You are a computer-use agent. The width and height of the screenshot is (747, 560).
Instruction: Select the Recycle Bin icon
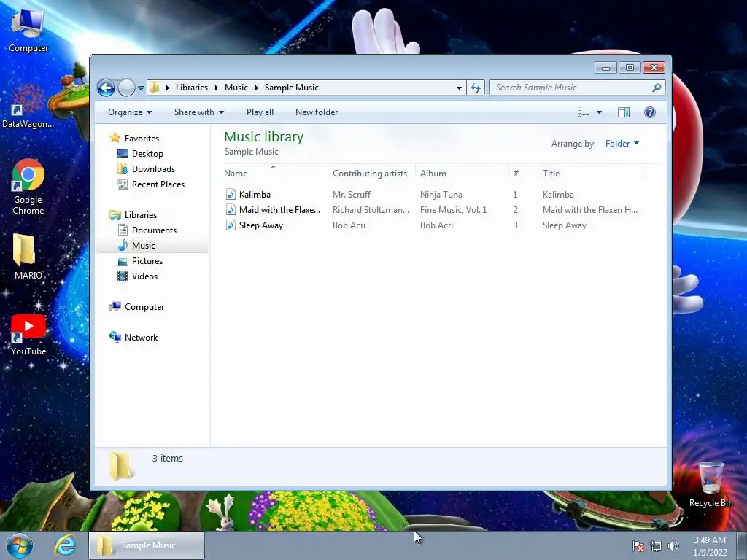tap(711, 484)
